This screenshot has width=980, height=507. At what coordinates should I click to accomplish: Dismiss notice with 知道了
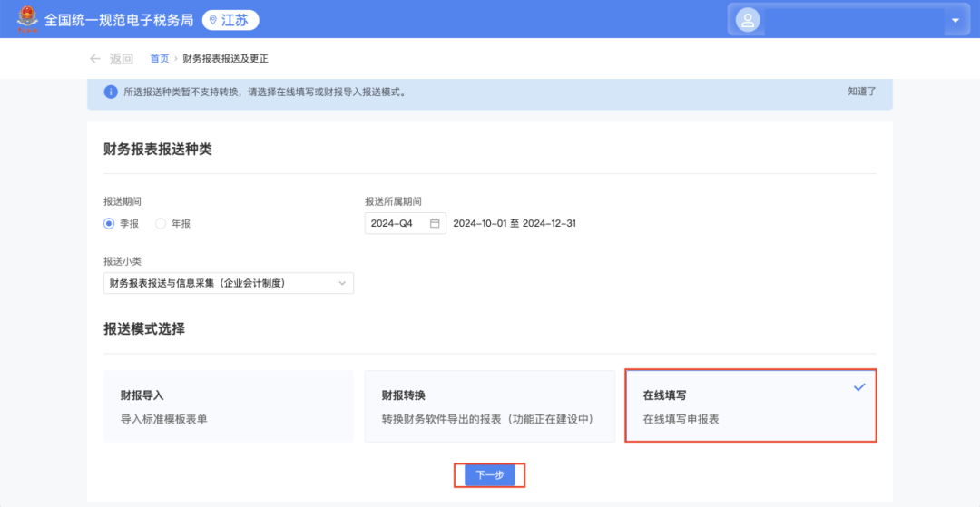[862, 92]
